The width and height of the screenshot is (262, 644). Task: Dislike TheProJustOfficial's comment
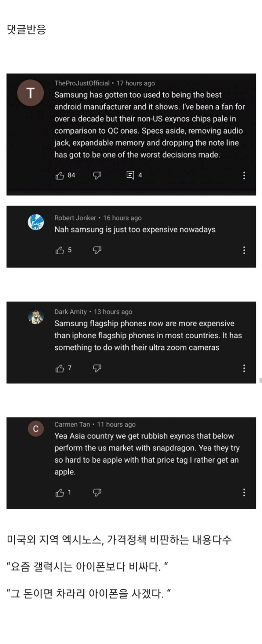(x=97, y=175)
